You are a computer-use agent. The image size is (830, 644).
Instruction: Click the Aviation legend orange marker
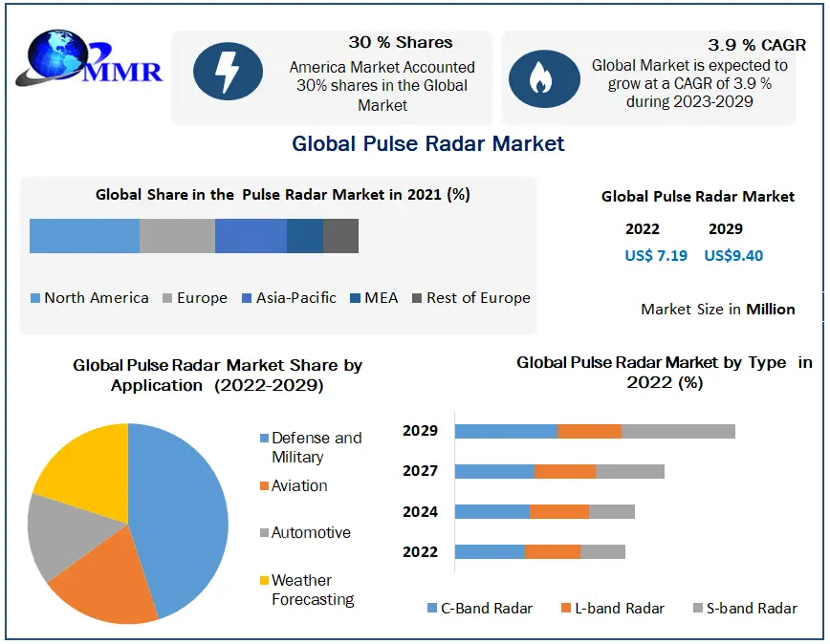pos(264,486)
